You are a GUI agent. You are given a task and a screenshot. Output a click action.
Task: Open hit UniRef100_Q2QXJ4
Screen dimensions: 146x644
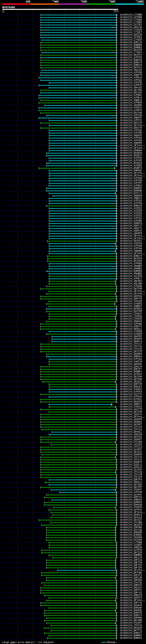tap(131, 367)
